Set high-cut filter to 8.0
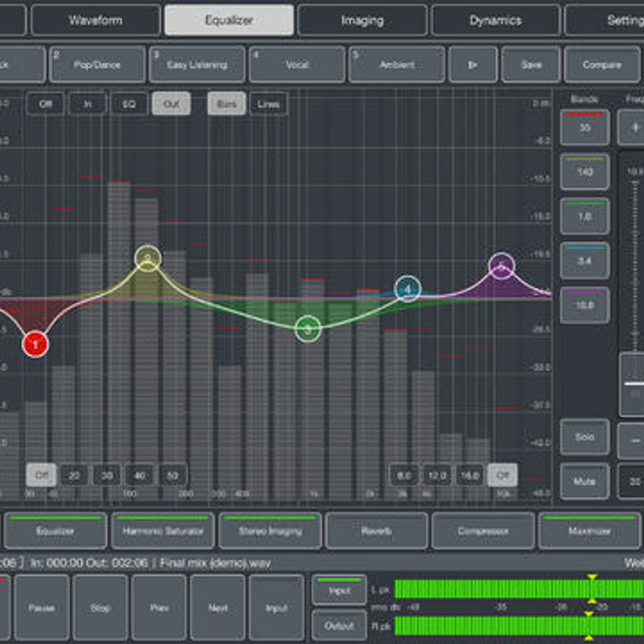 [x=404, y=475]
